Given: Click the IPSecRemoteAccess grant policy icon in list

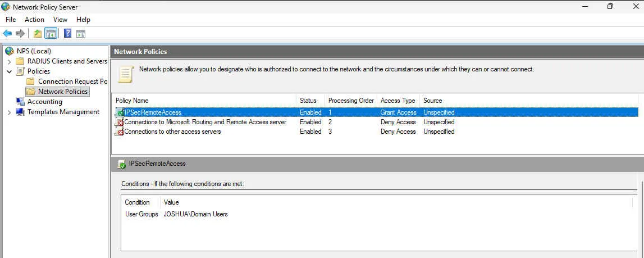Looking at the screenshot, I should [119, 112].
